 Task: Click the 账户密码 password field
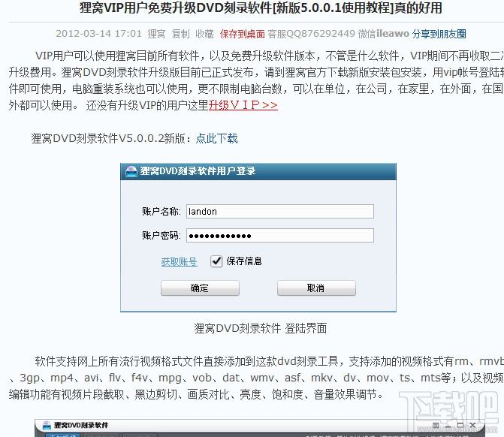(x=280, y=236)
